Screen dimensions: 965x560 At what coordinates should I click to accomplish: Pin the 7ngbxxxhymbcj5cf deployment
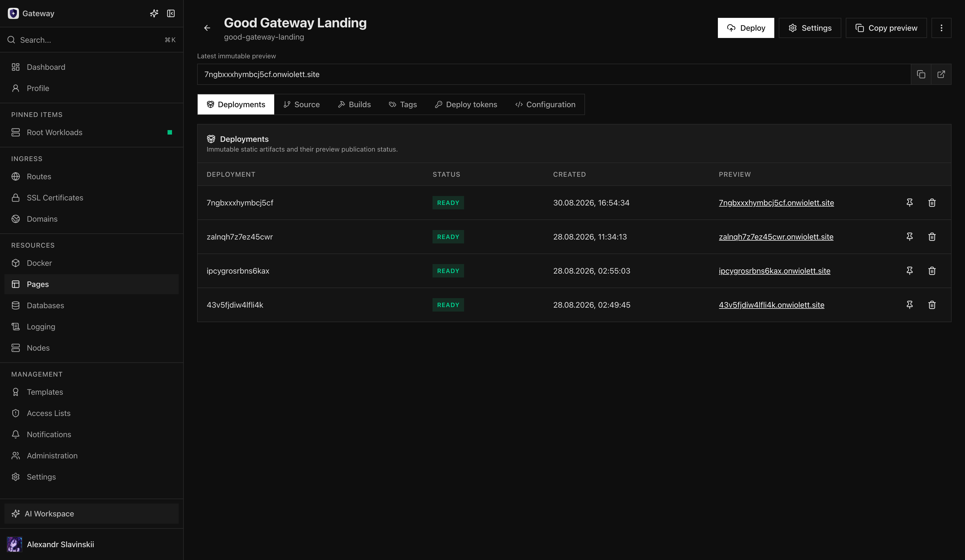click(x=909, y=202)
